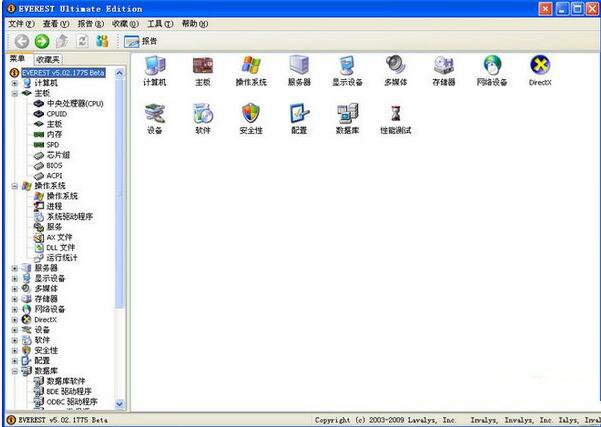
Task: Open the 工具 menu
Action: pyautogui.click(x=160, y=24)
